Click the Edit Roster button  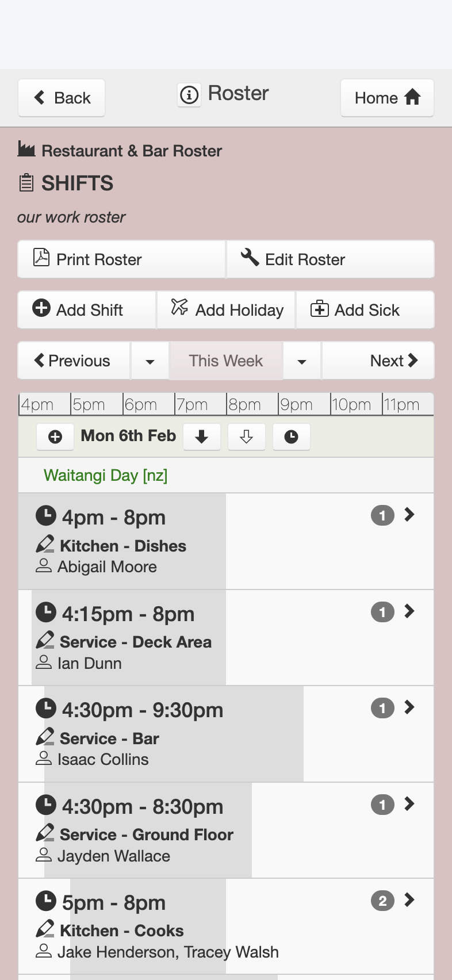pos(331,259)
